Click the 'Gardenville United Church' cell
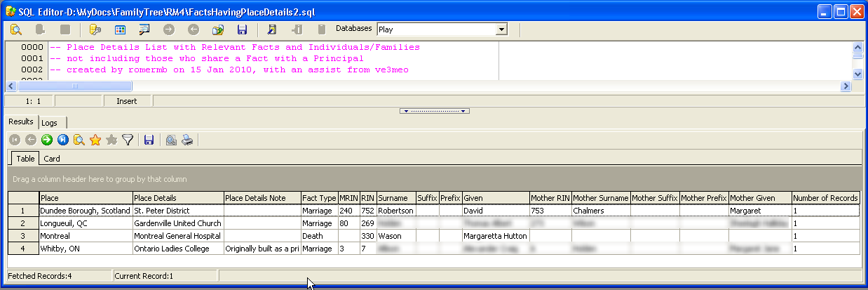 (178, 223)
